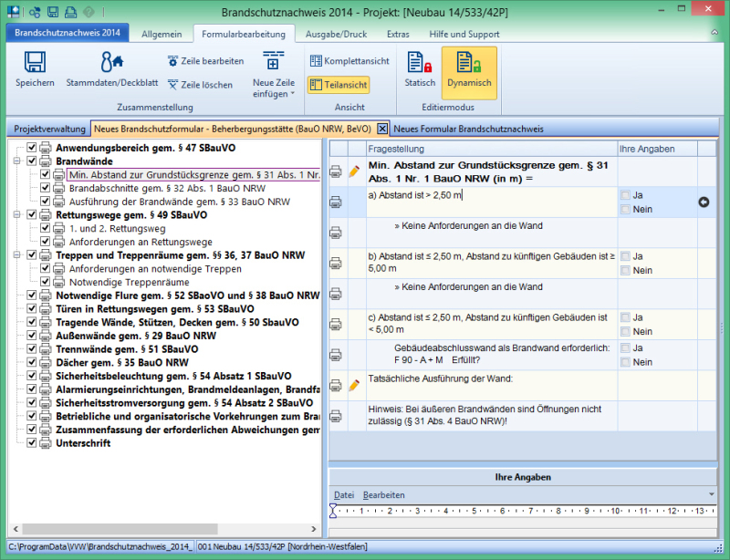Select 'Anforderungen an notwendige Treppen' tree item
The height and width of the screenshot is (560, 730).
[155, 268]
